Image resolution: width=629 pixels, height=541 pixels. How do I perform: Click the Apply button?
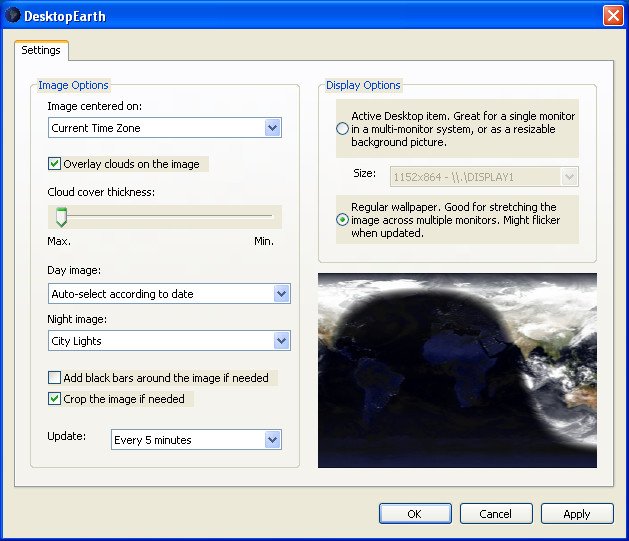pyautogui.click(x=577, y=514)
